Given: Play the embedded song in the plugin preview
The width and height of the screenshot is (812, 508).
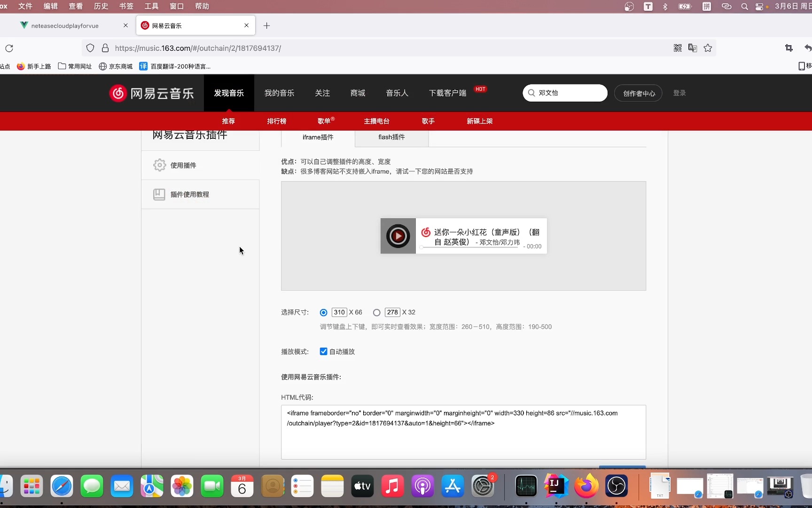Looking at the screenshot, I should coord(398,236).
